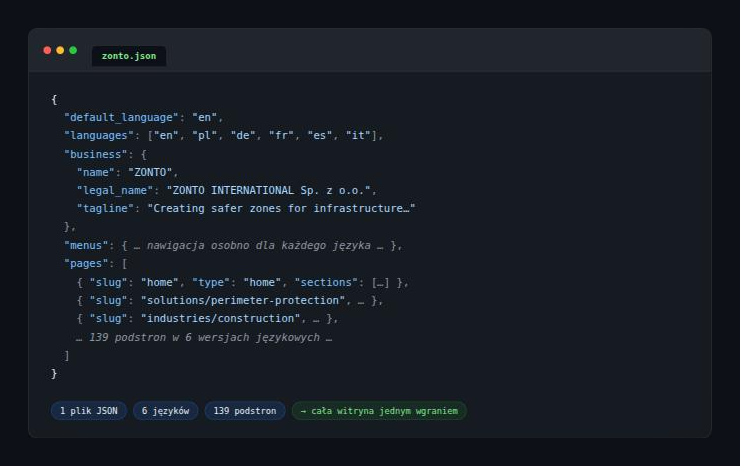Click the "nawigacja osobno dla każdego języka" comment
Image resolution: width=740 pixels, height=466 pixels.
coord(258,246)
